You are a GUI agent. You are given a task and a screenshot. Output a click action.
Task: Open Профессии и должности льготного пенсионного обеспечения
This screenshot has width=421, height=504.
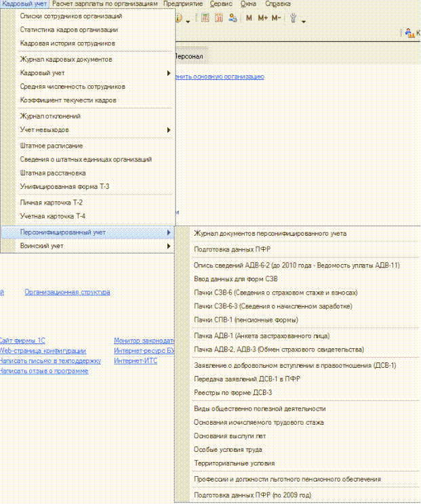click(x=298, y=479)
